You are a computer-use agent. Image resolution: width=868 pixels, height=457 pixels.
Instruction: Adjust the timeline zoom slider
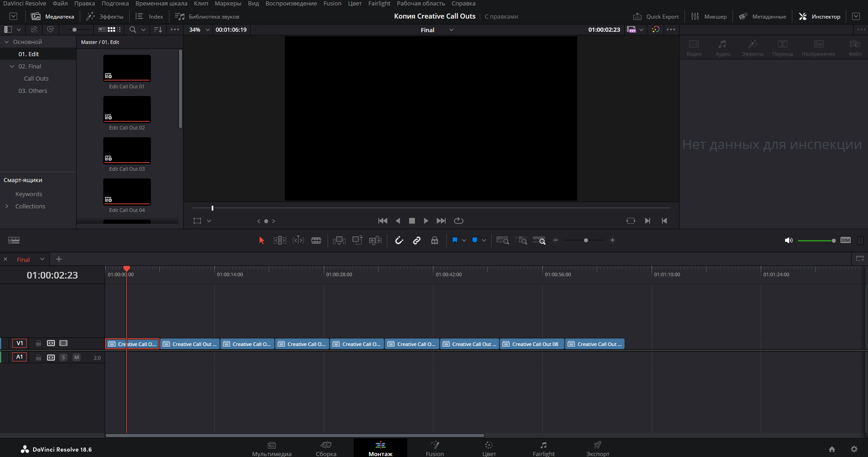[586, 241]
